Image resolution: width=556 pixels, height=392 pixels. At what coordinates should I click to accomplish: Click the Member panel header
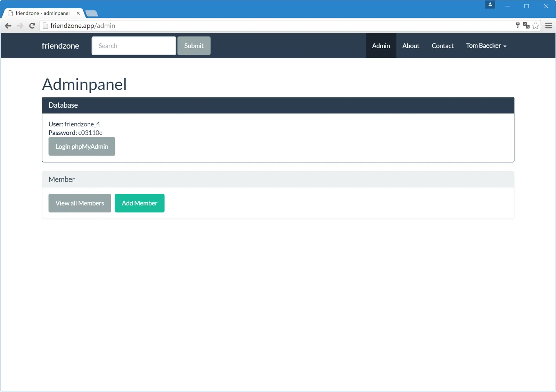click(278, 180)
